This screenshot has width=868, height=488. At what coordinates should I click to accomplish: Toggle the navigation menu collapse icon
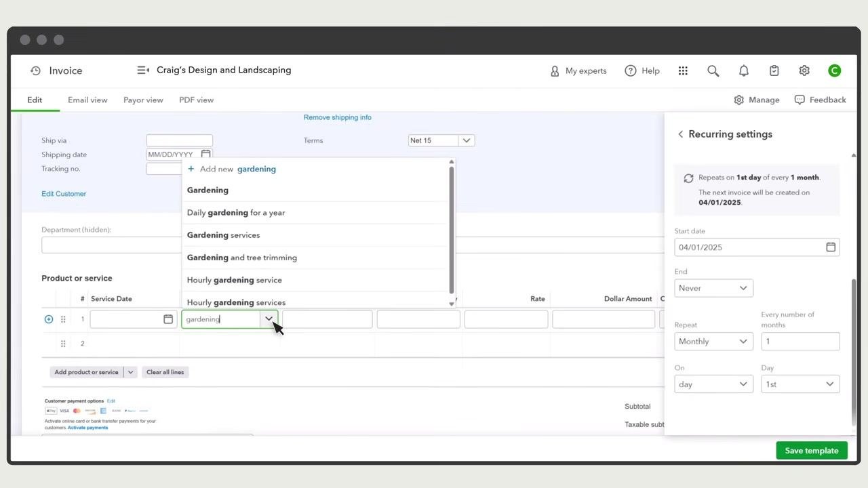coord(143,70)
